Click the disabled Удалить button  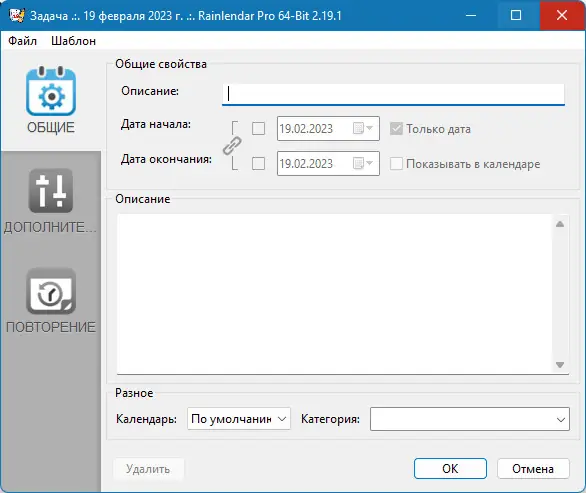(148, 469)
